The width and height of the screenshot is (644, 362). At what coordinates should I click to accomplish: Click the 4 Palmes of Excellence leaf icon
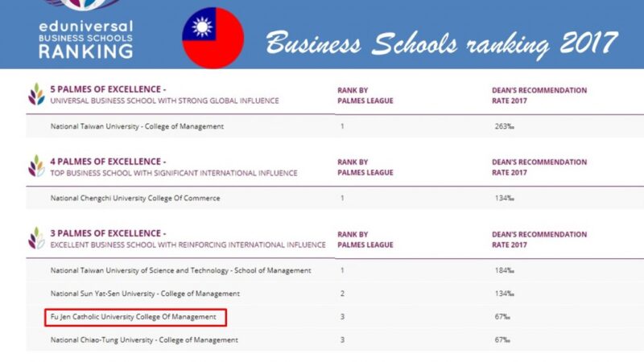pos(36,166)
